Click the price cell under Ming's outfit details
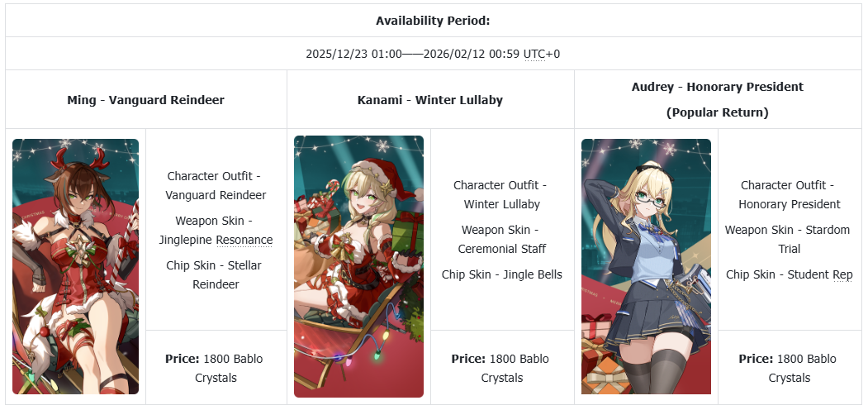 point(216,368)
